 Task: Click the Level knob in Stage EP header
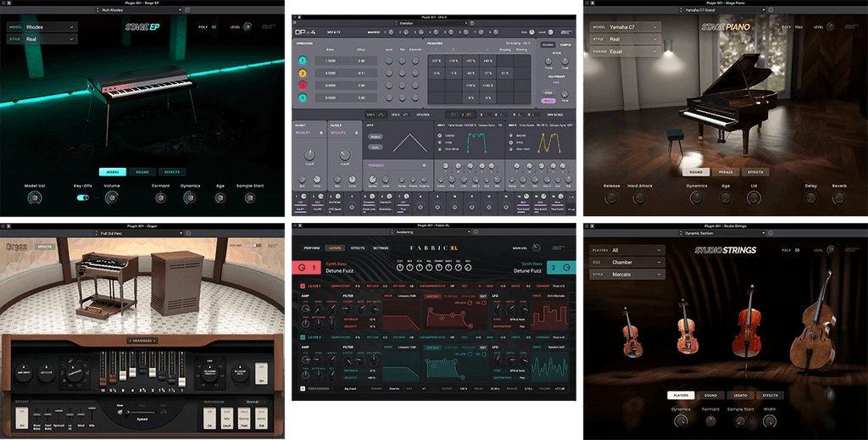tap(248, 26)
